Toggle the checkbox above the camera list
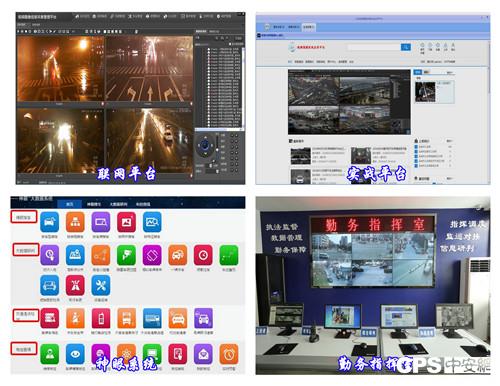The image size is (500, 386). [x=230, y=44]
